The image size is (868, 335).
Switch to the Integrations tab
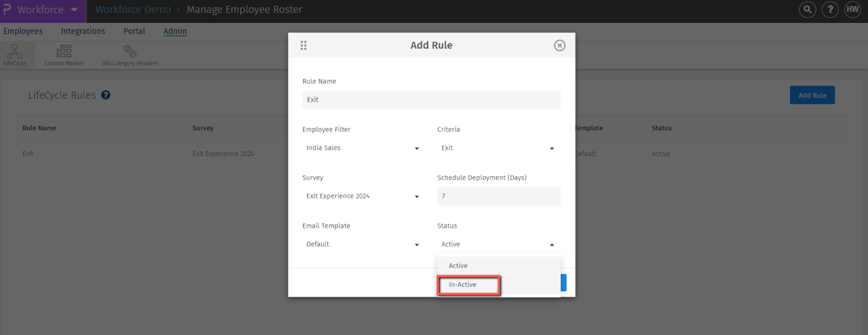(x=83, y=31)
